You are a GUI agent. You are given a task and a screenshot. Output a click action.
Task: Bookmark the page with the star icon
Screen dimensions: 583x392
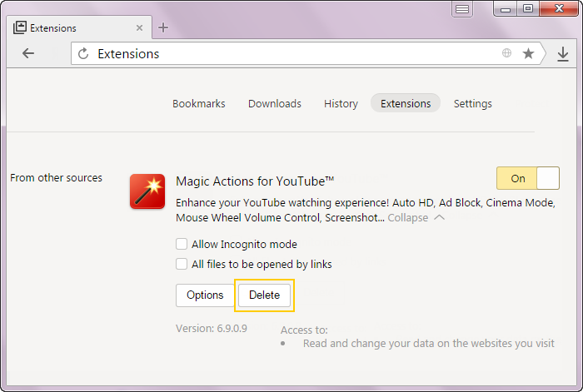click(528, 53)
